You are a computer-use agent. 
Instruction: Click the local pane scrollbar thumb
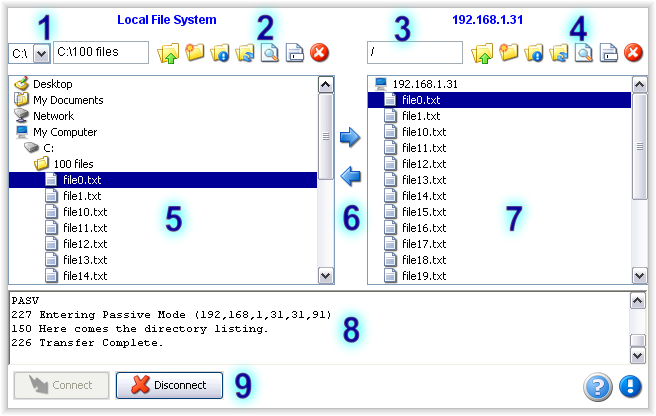[x=325, y=136]
